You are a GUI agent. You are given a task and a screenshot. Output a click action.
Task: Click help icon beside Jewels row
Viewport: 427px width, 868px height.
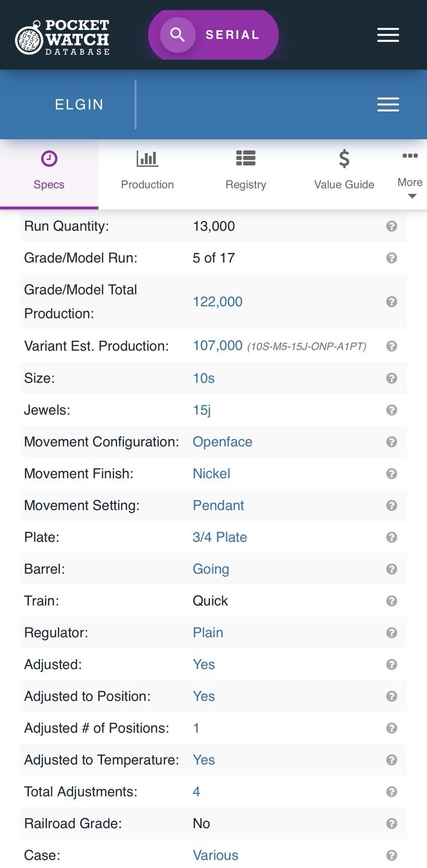click(392, 410)
